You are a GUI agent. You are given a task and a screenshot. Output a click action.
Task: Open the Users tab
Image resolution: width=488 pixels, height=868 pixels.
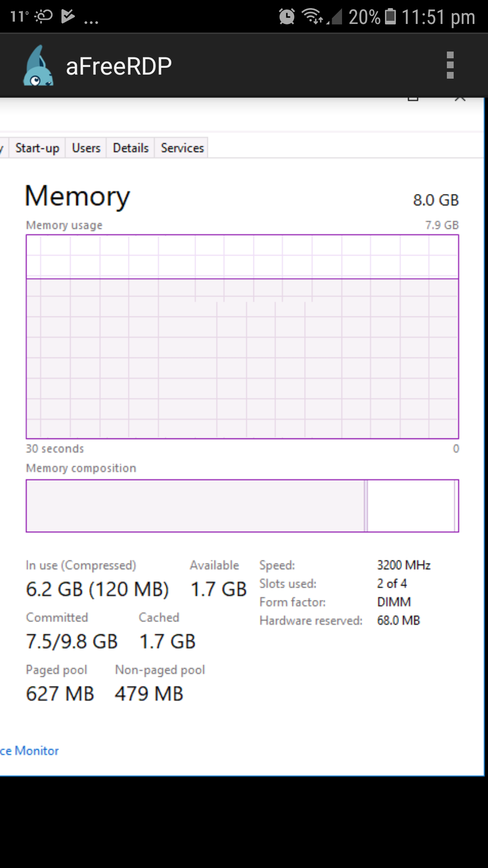86,147
